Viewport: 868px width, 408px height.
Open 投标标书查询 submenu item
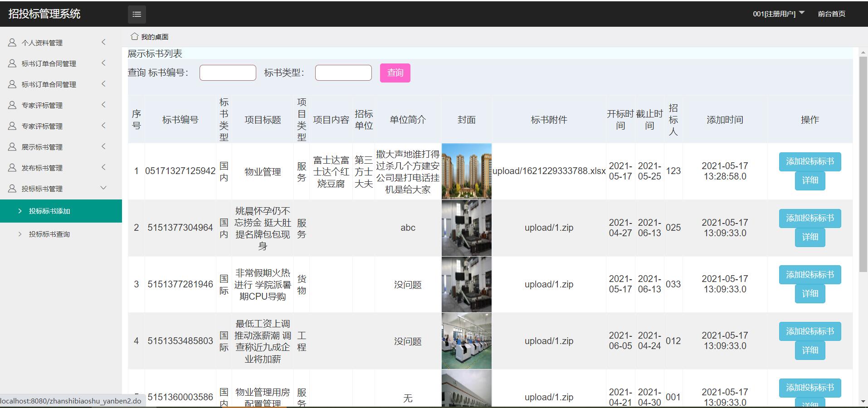[61, 234]
